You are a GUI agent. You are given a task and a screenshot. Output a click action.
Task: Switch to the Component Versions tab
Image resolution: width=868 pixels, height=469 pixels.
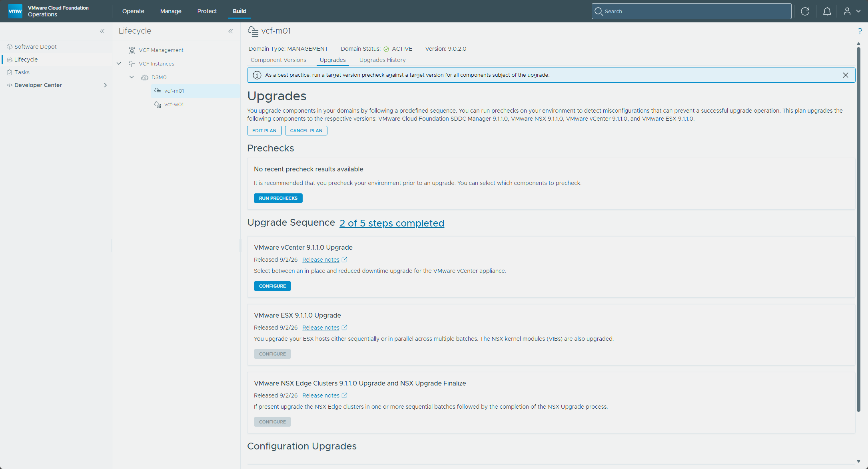278,60
